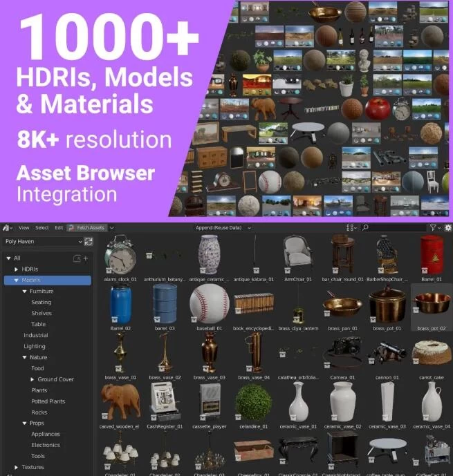Open the Select menu

point(42,227)
